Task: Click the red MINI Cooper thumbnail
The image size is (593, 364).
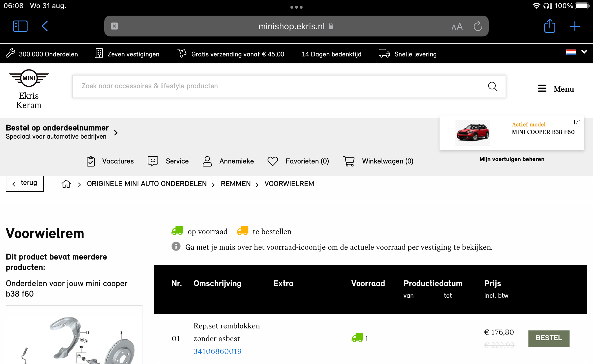Action: pos(473,133)
